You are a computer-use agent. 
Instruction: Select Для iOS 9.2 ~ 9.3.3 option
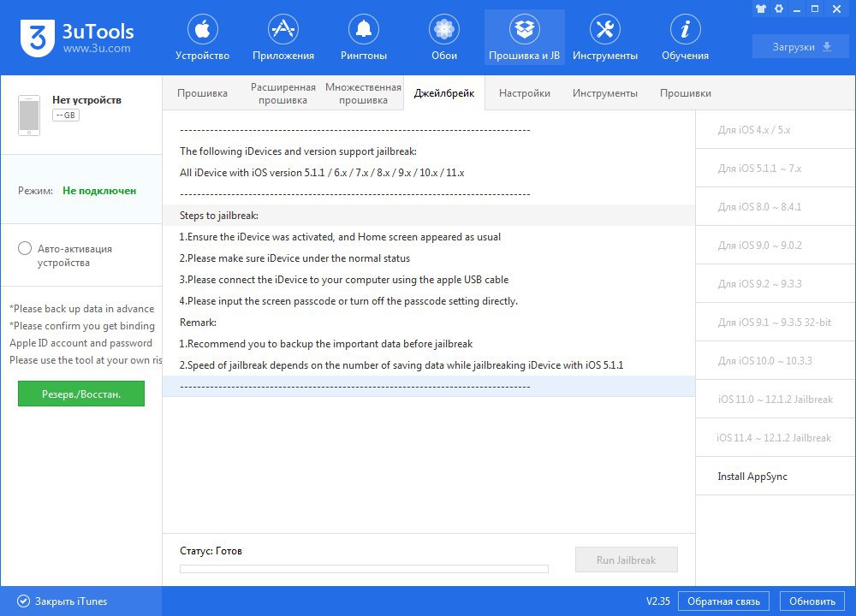[776, 284]
